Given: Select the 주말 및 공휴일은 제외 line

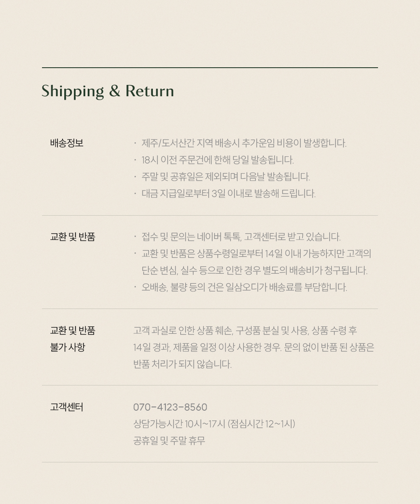Looking at the screenshot, I should coord(226,177).
